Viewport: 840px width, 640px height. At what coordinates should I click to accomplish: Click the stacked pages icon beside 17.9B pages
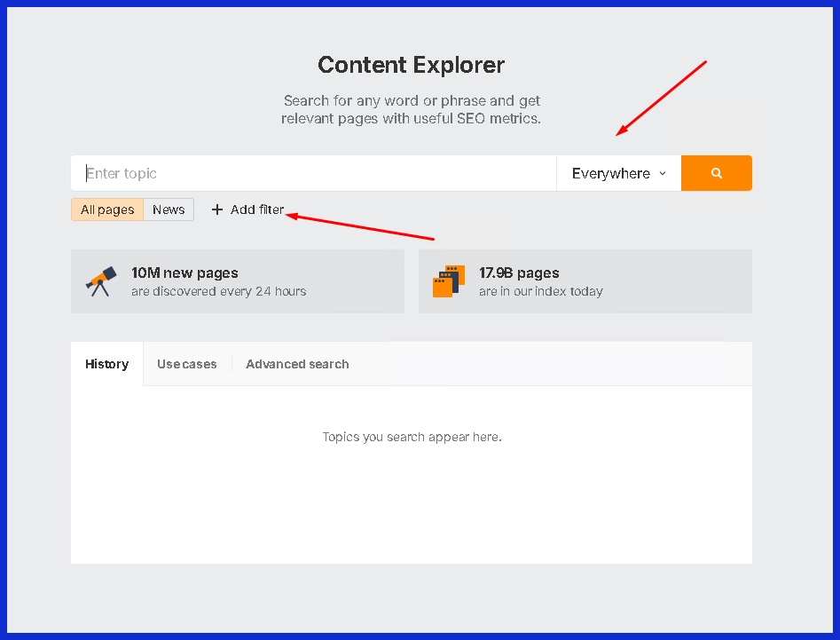point(448,281)
